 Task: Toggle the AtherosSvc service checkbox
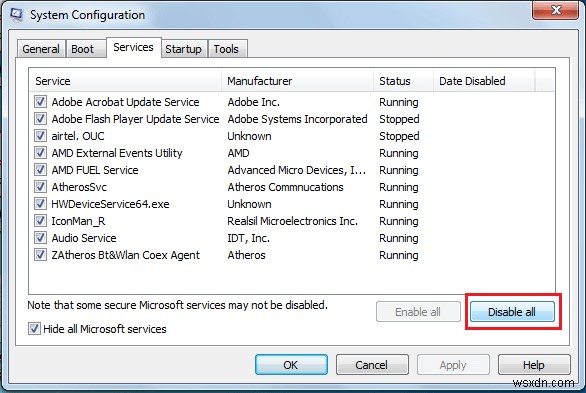[40, 187]
